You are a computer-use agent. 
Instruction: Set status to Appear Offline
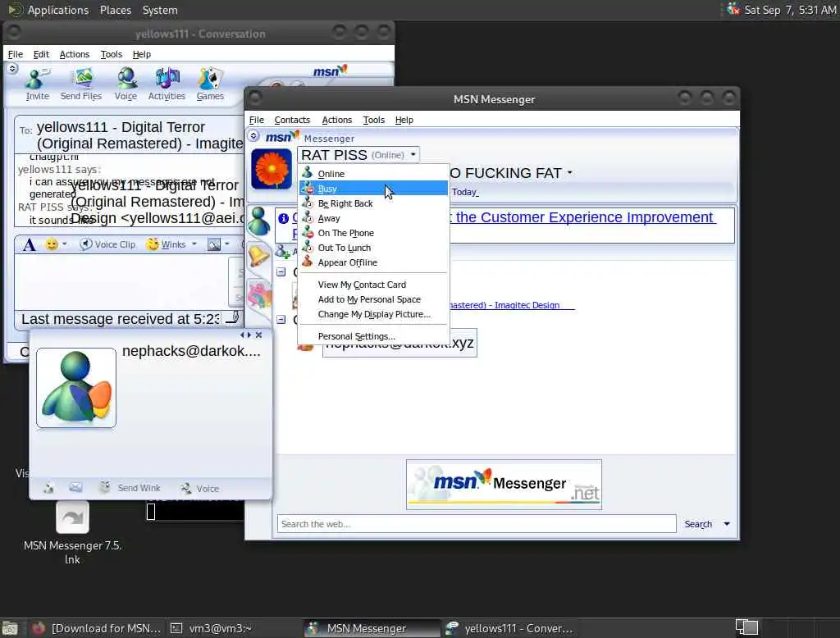pos(373,262)
